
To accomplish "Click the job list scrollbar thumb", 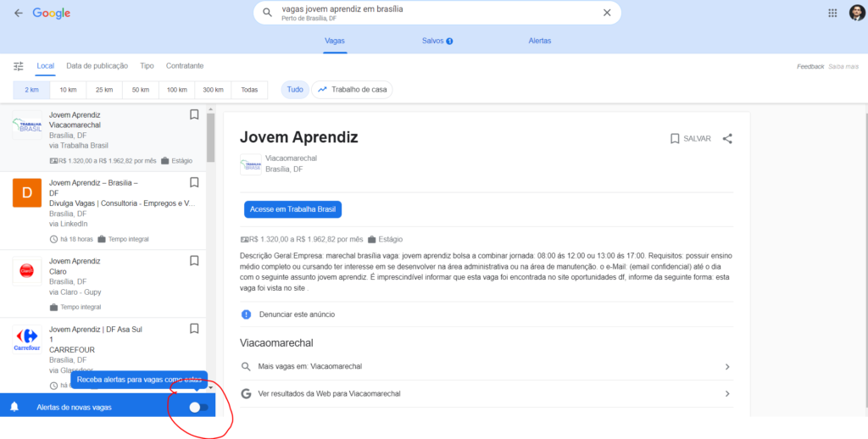I will click(210, 138).
